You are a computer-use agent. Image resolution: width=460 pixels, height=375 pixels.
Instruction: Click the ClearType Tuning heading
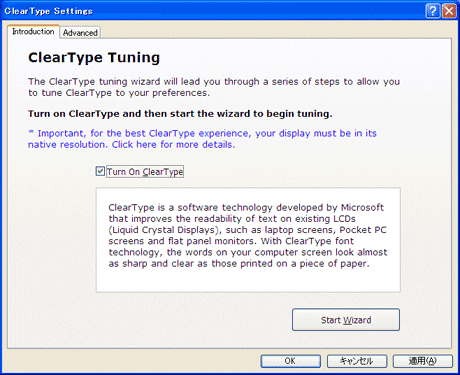tap(94, 58)
